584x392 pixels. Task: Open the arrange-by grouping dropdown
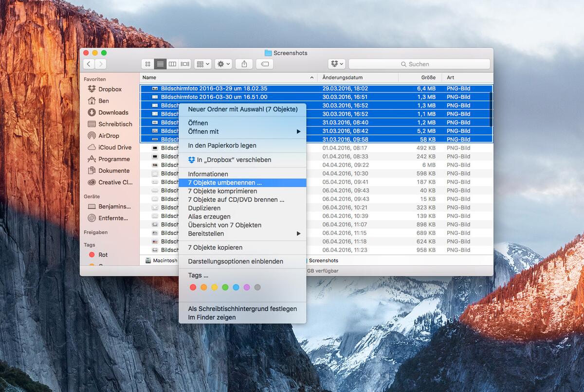(x=202, y=64)
